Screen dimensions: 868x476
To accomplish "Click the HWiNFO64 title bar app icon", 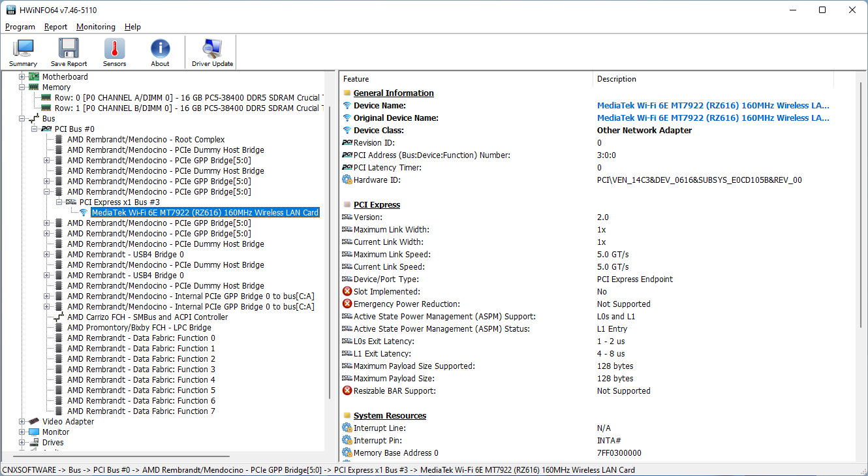I will click(x=11, y=10).
